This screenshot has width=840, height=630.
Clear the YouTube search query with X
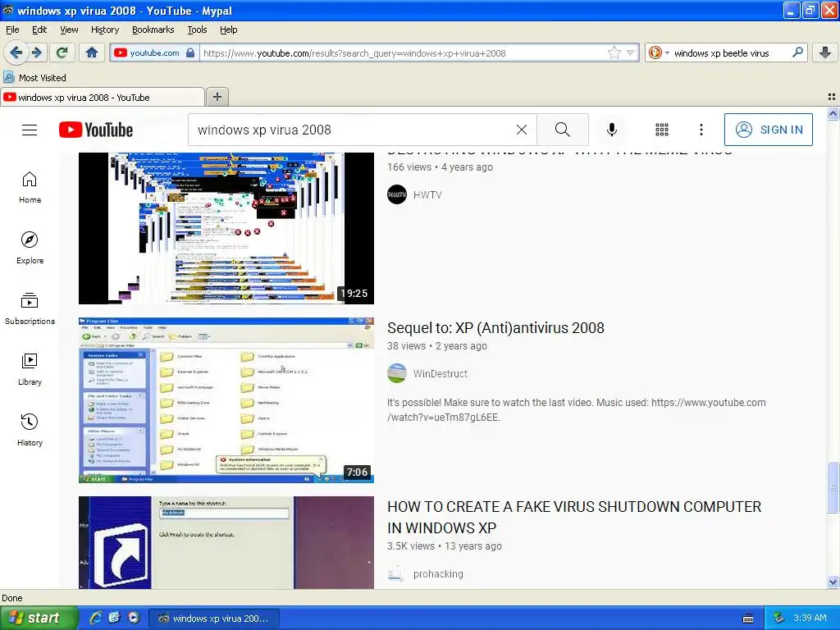[521, 130]
